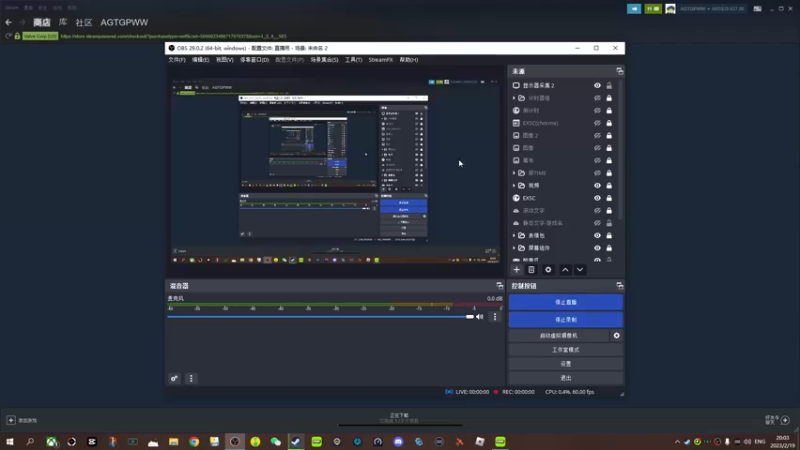Open taskbar search magnifier
Screen dimensions: 800x450
[30, 442]
